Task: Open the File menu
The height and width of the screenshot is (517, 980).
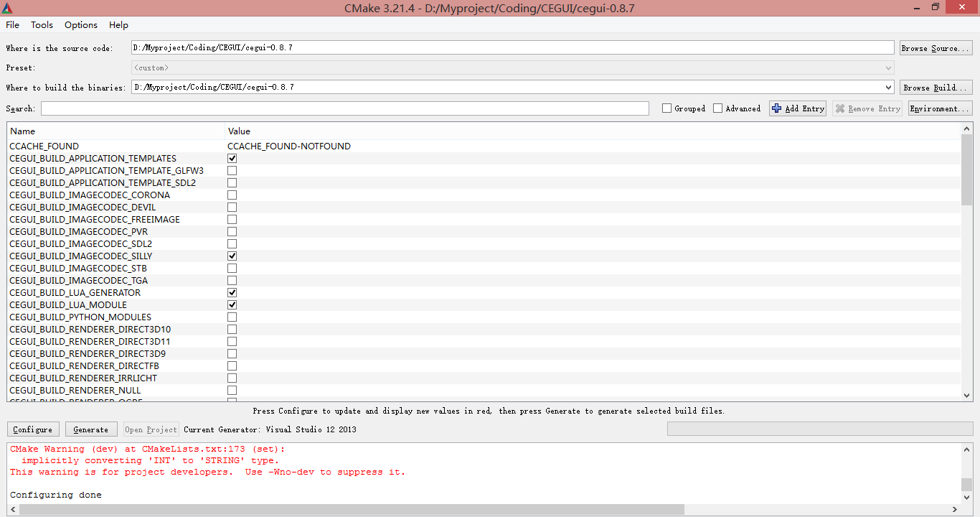Action: (12, 24)
